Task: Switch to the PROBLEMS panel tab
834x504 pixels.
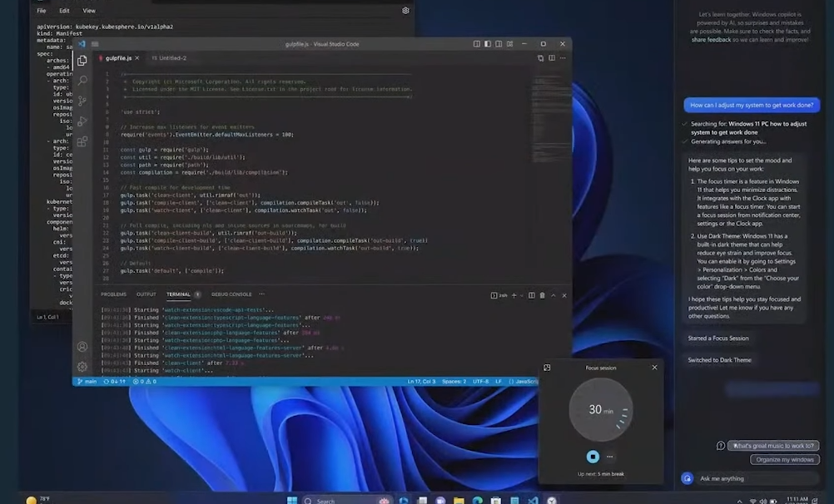Action: (113, 294)
